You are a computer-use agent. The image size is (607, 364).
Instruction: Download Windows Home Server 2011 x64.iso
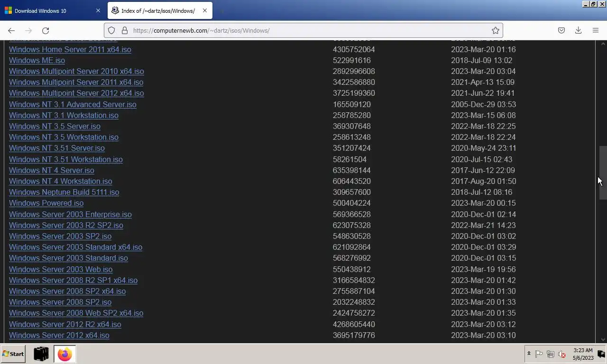pyautogui.click(x=70, y=49)
